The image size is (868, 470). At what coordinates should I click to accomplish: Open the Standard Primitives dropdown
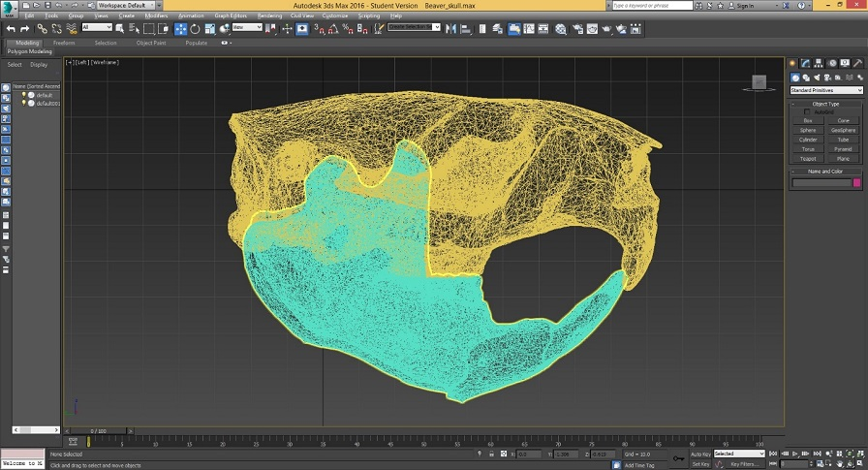click(826, 90)
